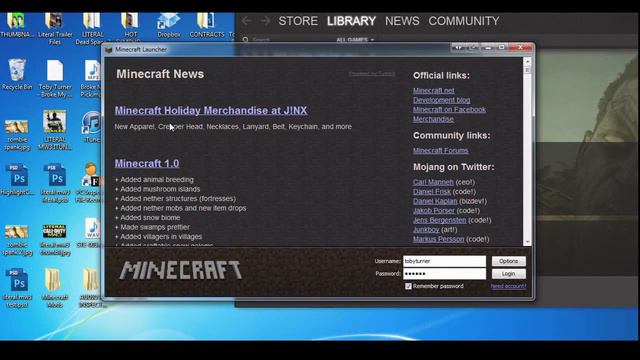This screenshot has height=360, width=640.
Task: Click the "+ Made swamps prettier" line
Action: [x=152, y=227]
